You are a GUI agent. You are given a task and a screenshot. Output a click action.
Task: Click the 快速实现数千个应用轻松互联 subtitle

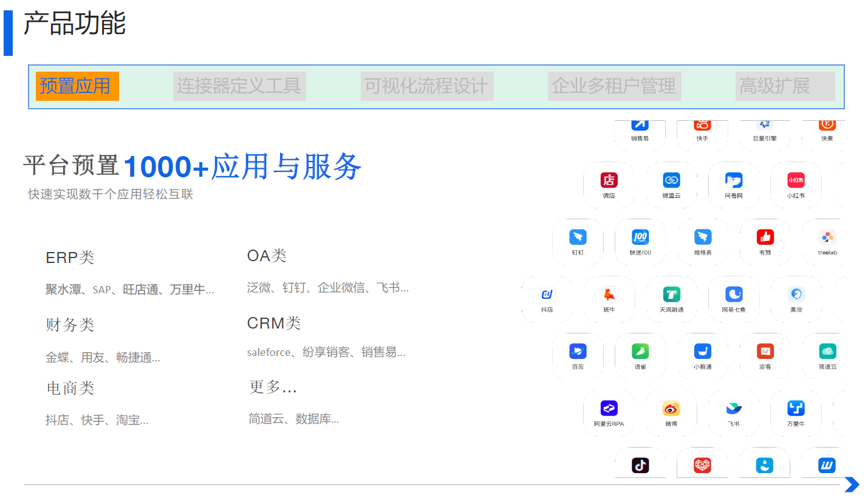tap(111, 194)
